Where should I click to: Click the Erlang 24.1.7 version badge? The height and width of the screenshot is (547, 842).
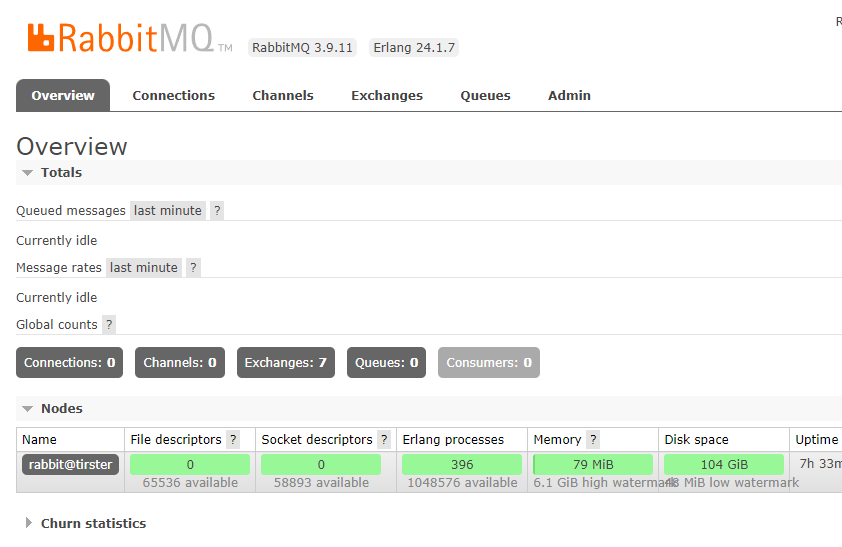coord(414,48)
